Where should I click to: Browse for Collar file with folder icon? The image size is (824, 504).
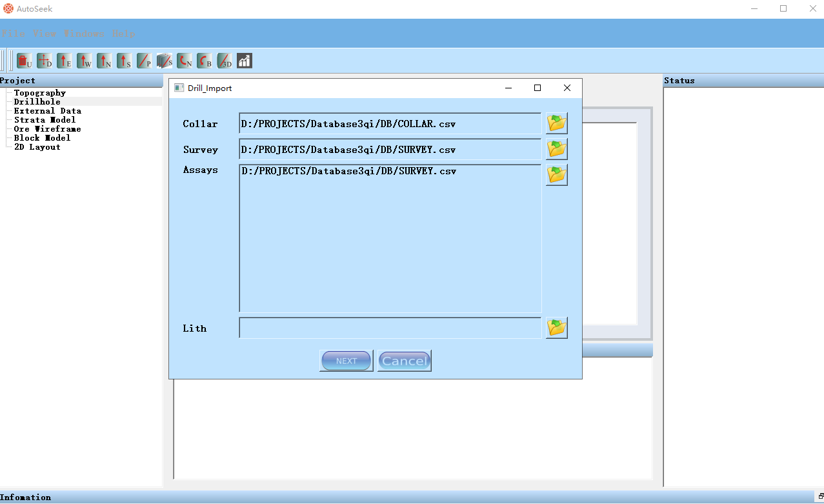tap(556, 123)
